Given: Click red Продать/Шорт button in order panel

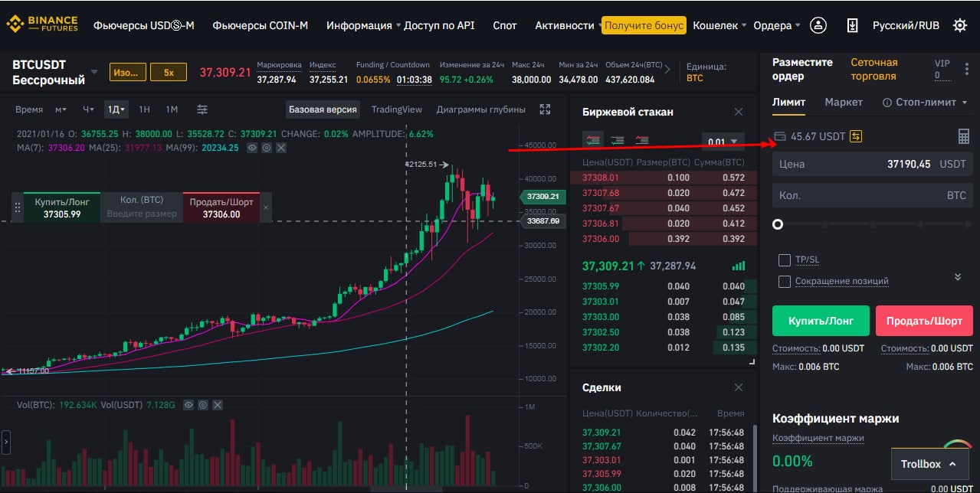Looking at the screenshot, I should point(924,321).
